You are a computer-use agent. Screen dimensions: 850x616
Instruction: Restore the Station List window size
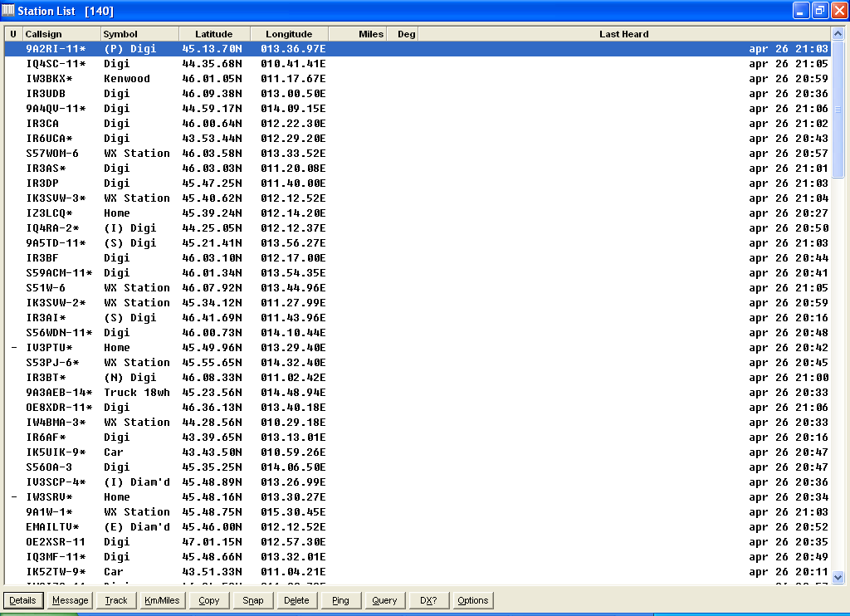(820, 11)
